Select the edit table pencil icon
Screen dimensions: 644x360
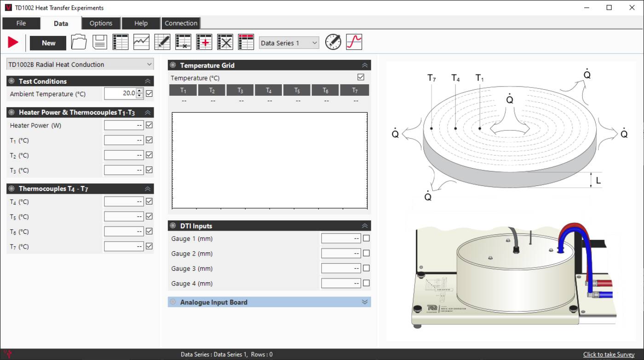tap(162, 42)
